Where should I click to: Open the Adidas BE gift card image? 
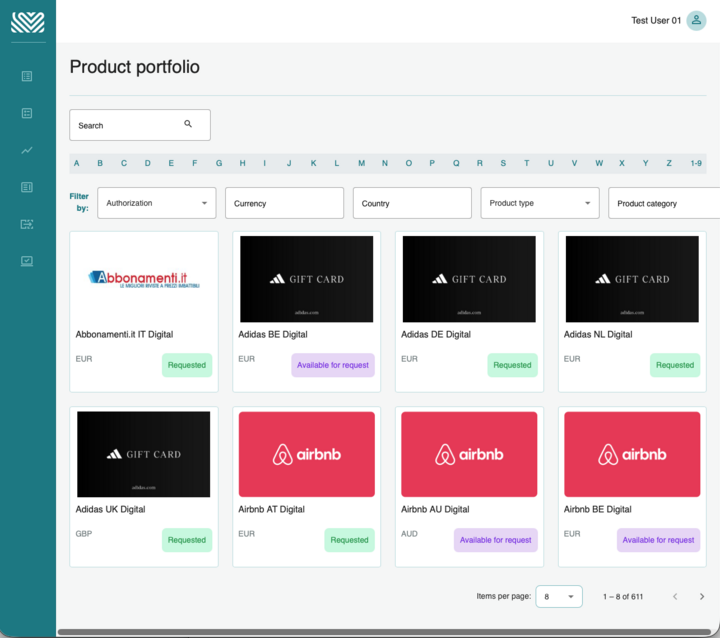[x=307, y=279]
